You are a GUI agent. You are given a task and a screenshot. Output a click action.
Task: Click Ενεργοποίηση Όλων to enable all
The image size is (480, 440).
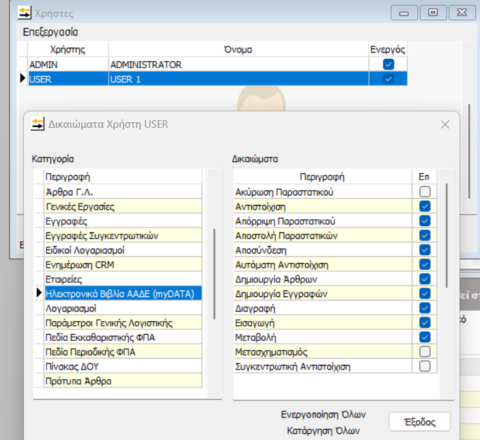click(x=323, y=414)
